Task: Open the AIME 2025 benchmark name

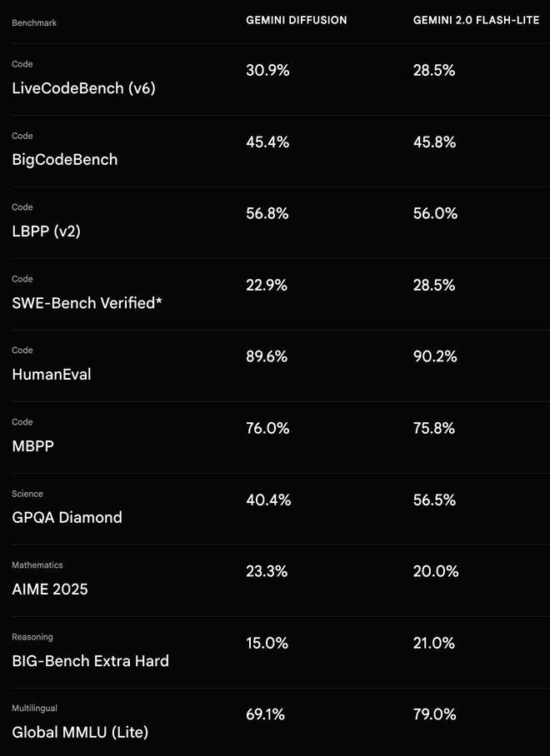Action: [x=50, y=589]
